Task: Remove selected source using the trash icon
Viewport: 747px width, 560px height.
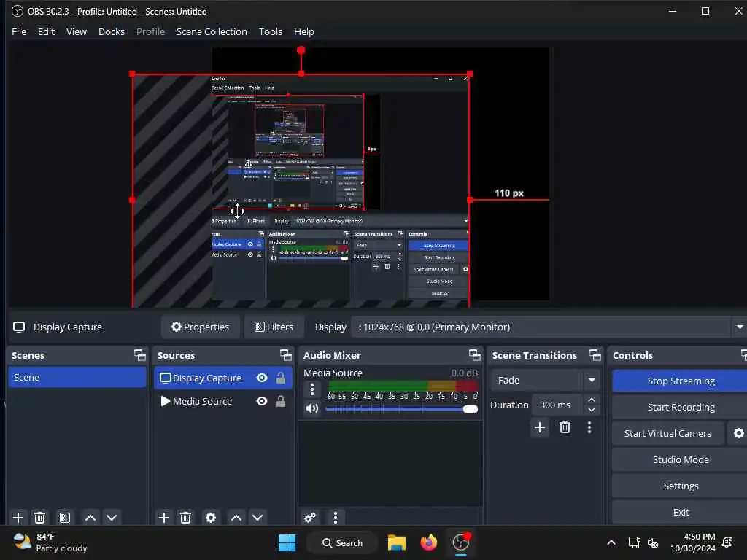Action: coord(186,518)
